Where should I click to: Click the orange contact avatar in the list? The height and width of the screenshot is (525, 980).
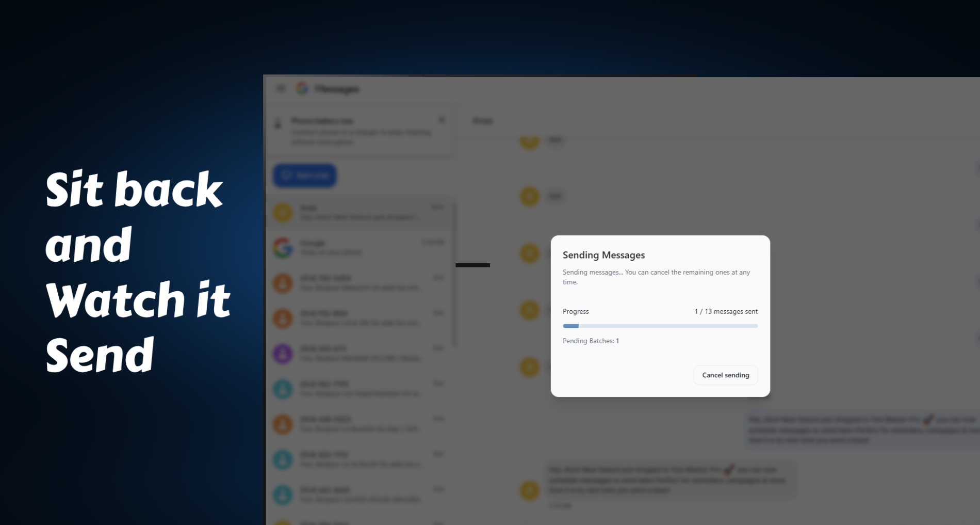pos(283,283)
